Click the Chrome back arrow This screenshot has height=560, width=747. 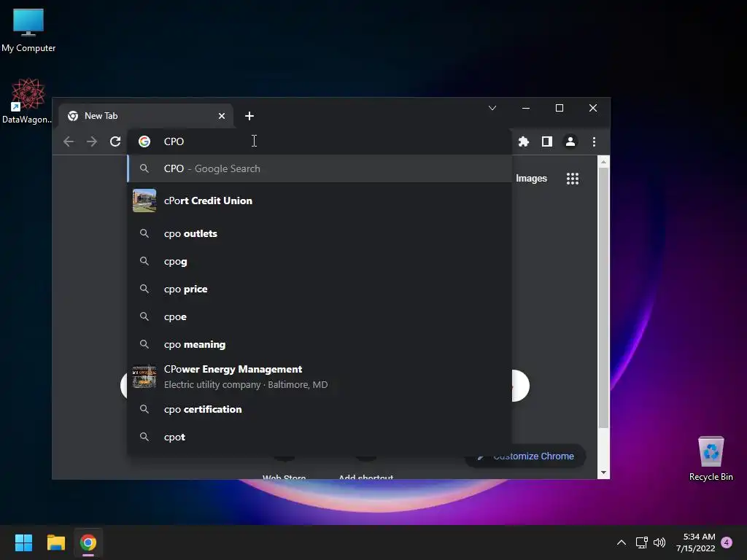coord(69,141)
